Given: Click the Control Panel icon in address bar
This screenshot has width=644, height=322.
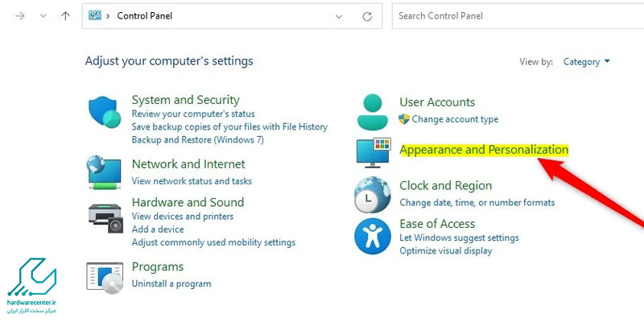Looking at the screenshot, I should (95, 16).
